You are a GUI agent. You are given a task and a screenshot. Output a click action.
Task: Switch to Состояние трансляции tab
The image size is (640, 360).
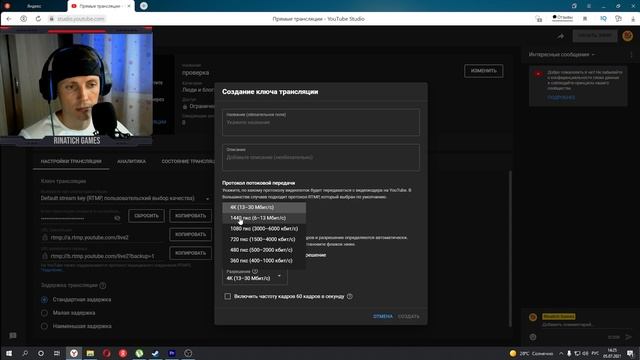188,162
